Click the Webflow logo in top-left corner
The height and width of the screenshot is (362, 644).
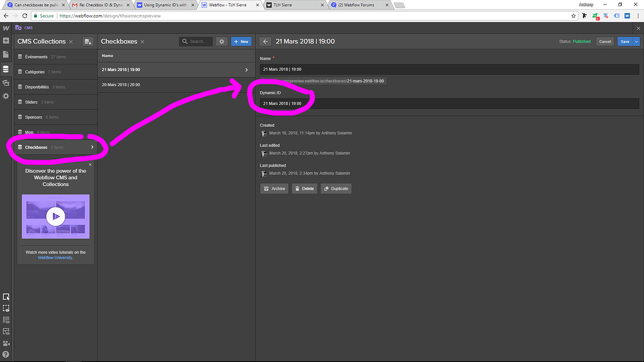6,28
